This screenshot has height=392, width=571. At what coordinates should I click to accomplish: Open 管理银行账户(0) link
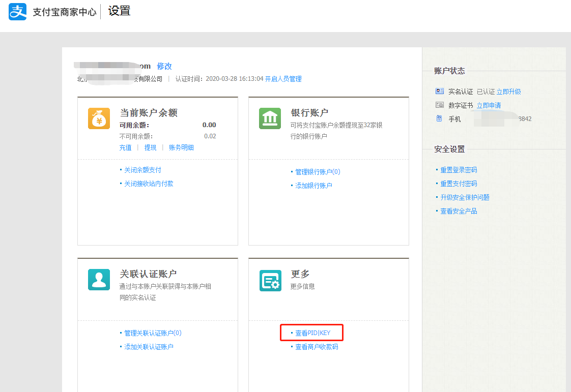coord(318,172)
